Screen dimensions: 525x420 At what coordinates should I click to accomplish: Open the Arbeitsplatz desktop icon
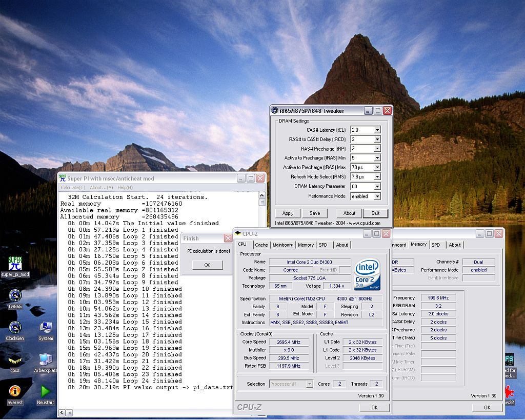[46, 363]
